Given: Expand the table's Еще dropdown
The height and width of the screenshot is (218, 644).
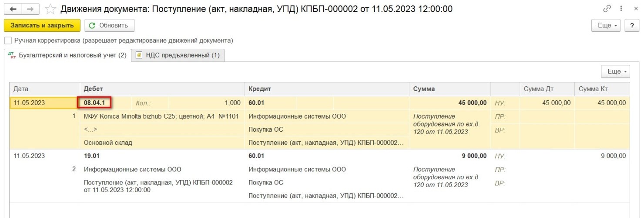Looking at the screenshot, I should (x=615, y=72).
